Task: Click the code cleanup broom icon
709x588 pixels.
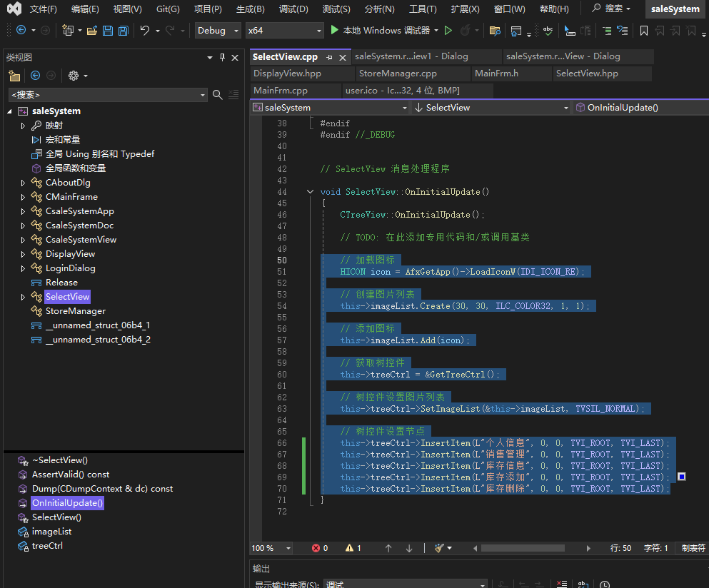Action: click(x=439, y=548)
